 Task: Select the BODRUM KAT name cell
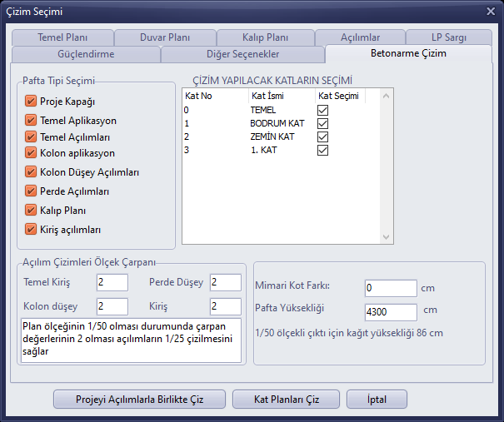[277, 124]
